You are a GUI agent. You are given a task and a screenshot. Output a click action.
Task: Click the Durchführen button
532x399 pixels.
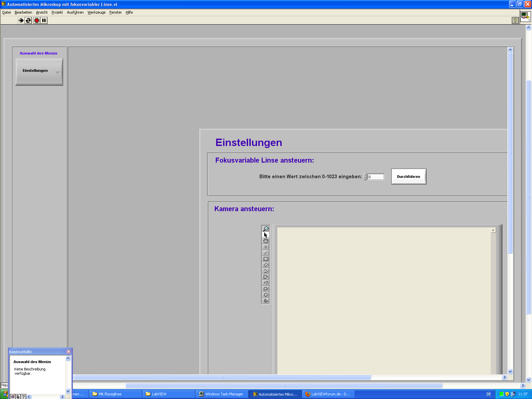click(409, 177)
